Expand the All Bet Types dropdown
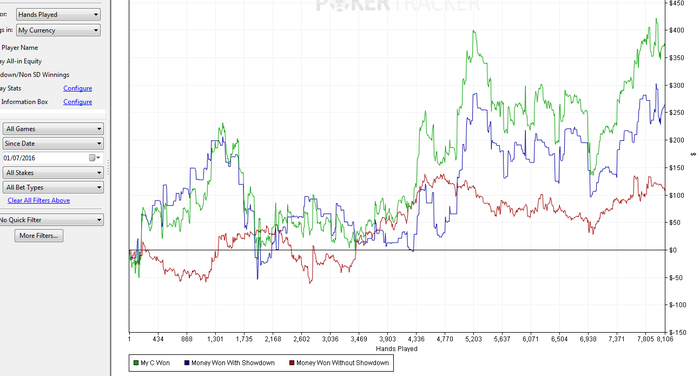Image resolution: width=700 pixels, height=376 pixels. 53,188
